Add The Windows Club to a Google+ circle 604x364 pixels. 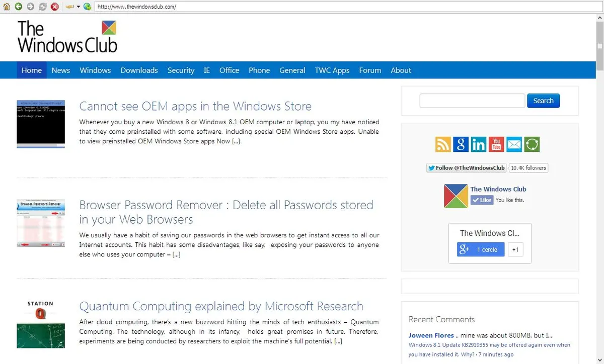click(480, 249)
